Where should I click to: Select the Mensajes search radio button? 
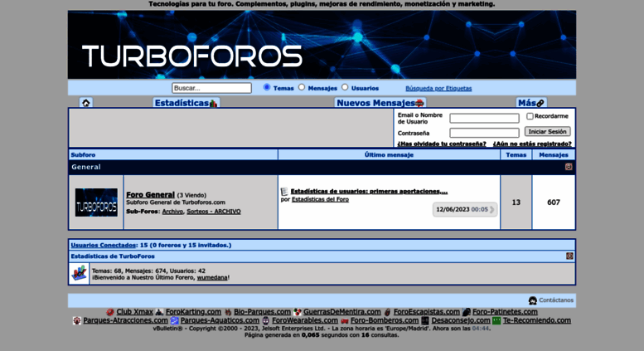click(x=302, y=87)
